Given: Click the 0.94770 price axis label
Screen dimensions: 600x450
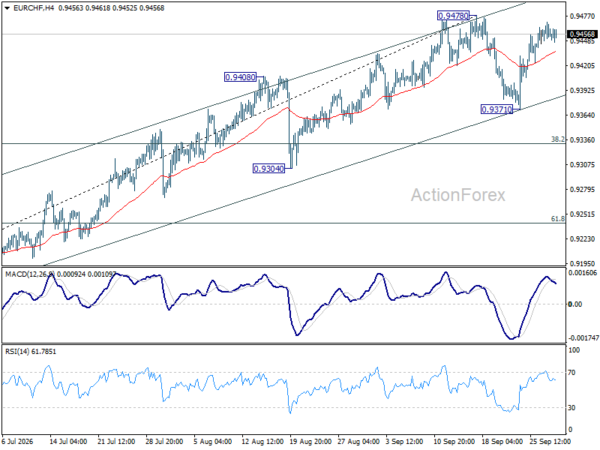Looking at the screenshot, I should tap(582, 16).
